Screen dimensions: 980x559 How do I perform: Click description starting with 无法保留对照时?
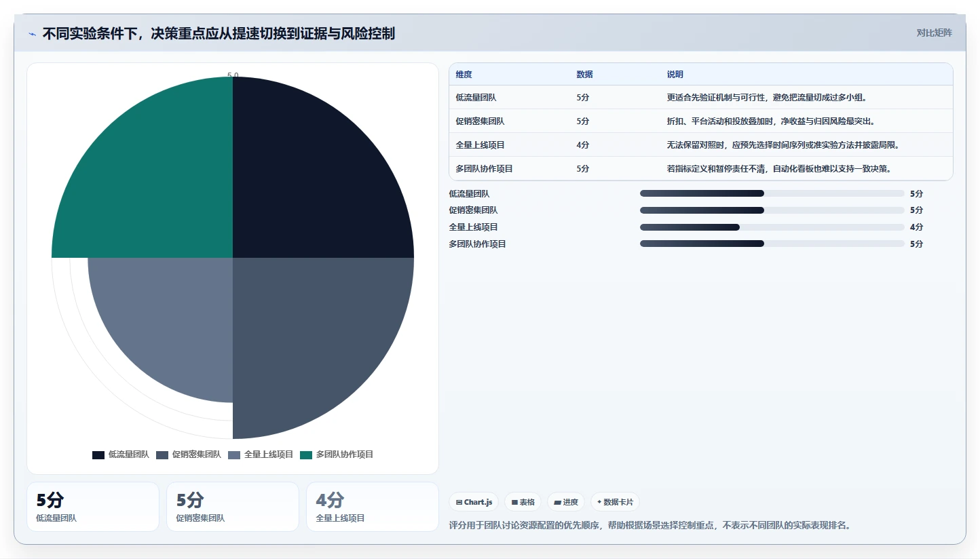click(x=784, y=145)
